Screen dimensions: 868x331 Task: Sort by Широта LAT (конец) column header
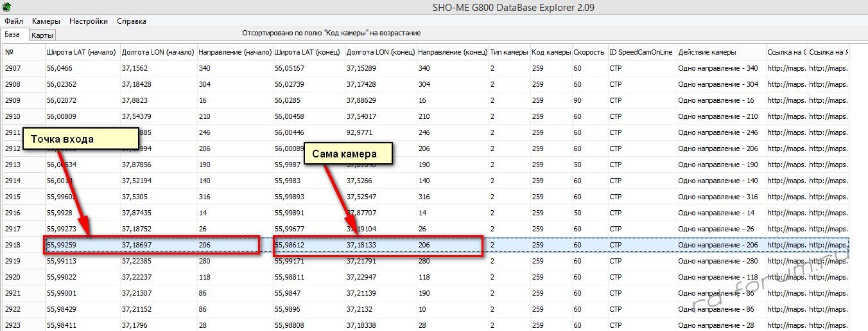click(309, 52)
